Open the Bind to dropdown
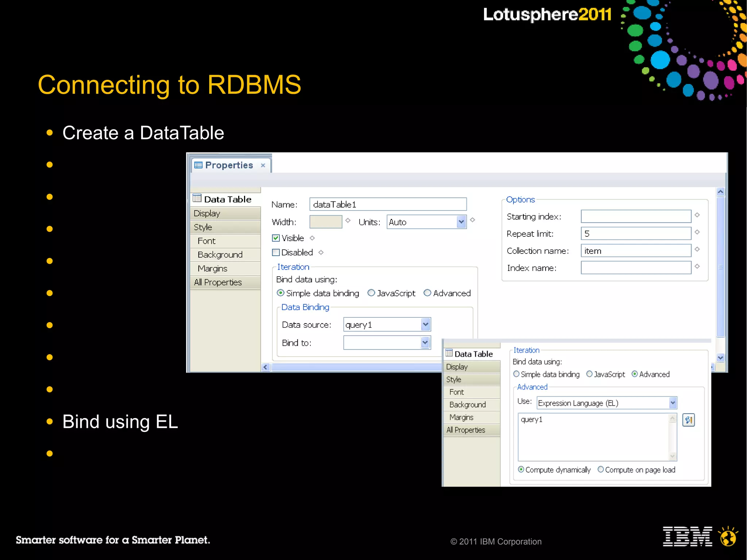The height and width of the screenshot is (560, 747). point(425,343)
